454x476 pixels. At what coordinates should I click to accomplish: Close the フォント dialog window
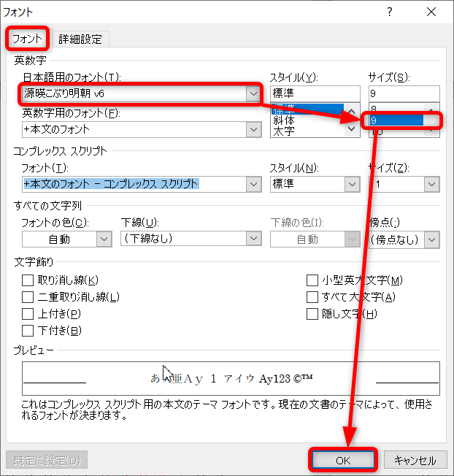click(431, 12)
